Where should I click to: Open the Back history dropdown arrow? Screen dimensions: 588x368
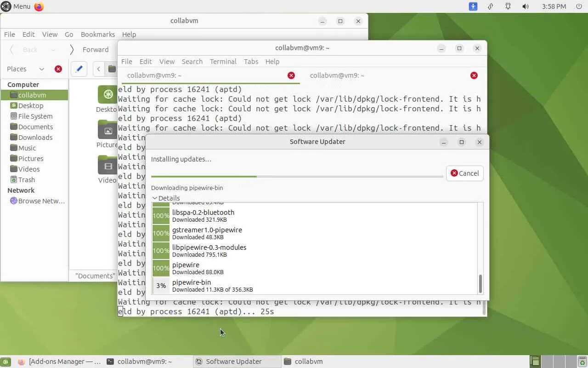[x=53, y=50]
